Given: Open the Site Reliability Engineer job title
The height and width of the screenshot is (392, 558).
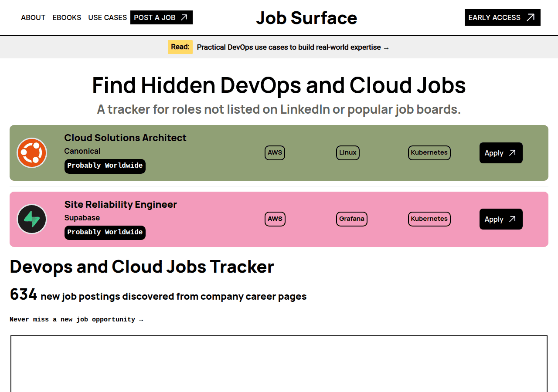Looking at the screenshot, I should pos(121,204).
